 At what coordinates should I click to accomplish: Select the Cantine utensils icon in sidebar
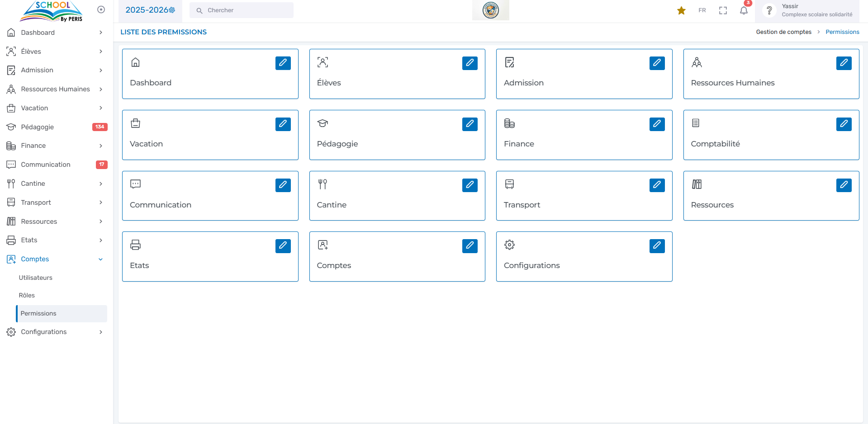click(11, 184)
